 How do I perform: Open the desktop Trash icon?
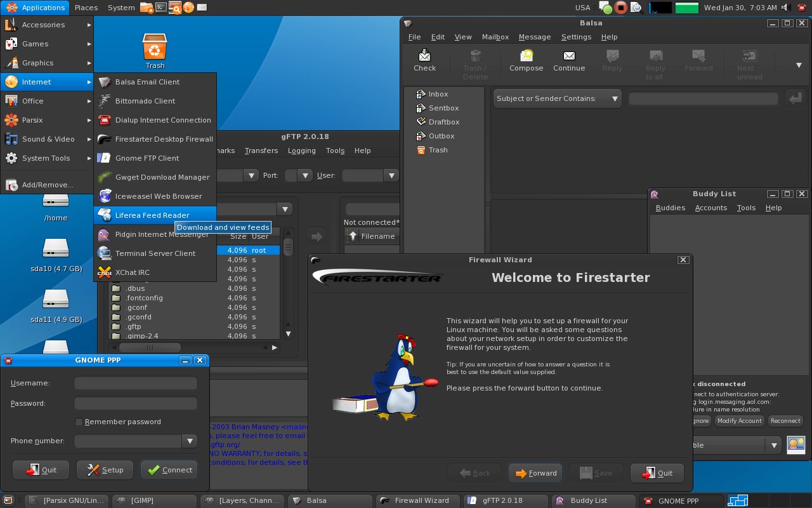155,47
